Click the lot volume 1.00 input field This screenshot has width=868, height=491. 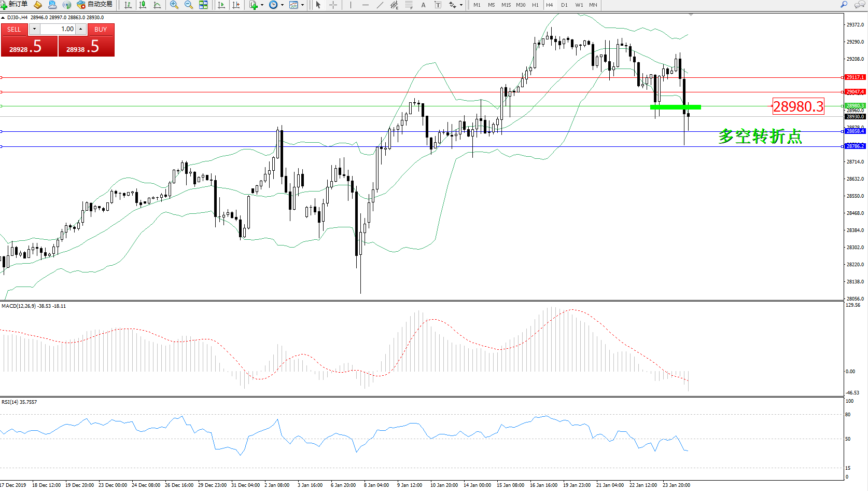point(58,29)
